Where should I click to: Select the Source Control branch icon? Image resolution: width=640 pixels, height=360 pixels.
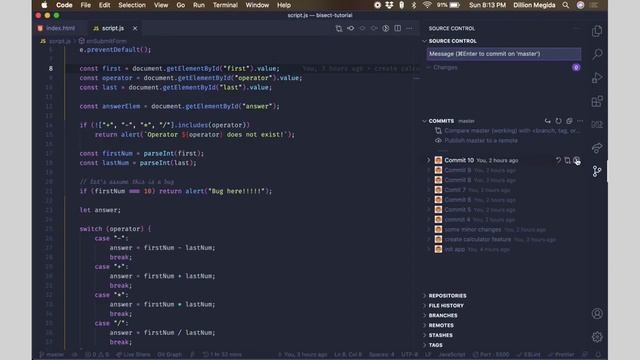click(597, 171)
